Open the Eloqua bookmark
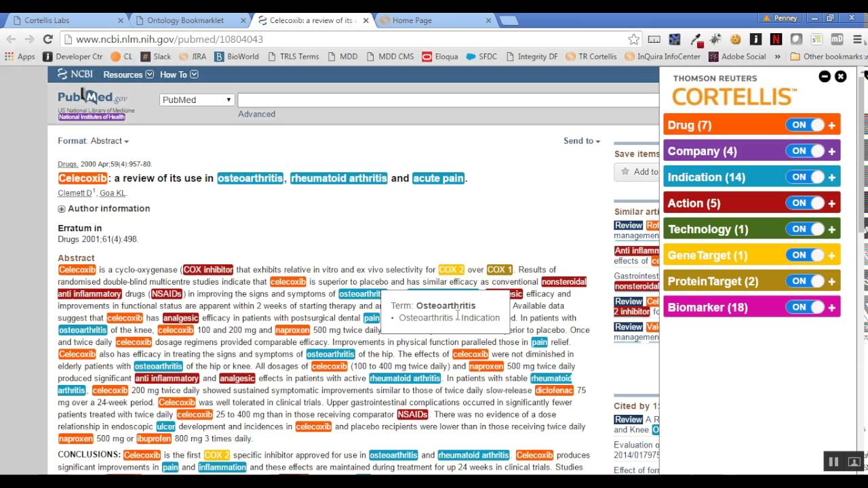This screenshot has width=868, height=488. [439, 57]
